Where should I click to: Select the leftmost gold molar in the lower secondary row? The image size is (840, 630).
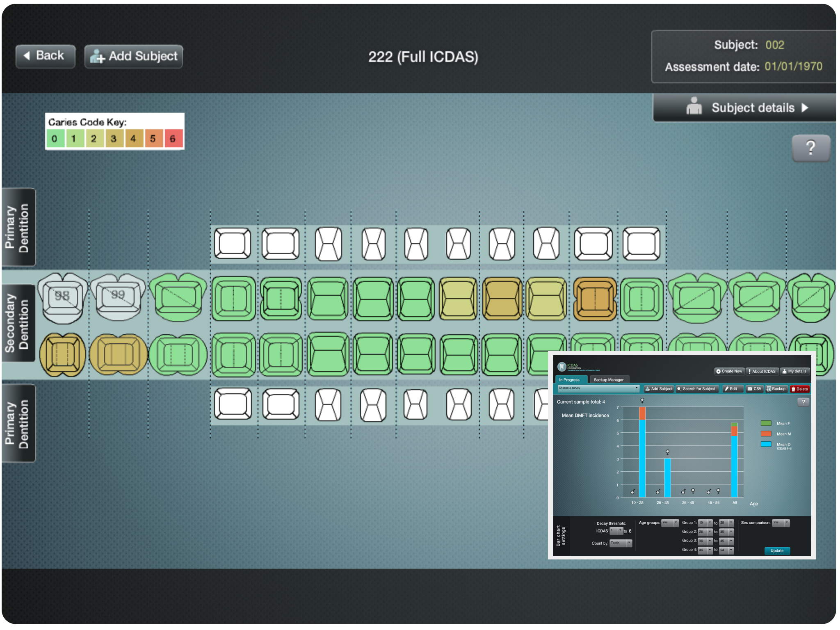coord(62,355)
